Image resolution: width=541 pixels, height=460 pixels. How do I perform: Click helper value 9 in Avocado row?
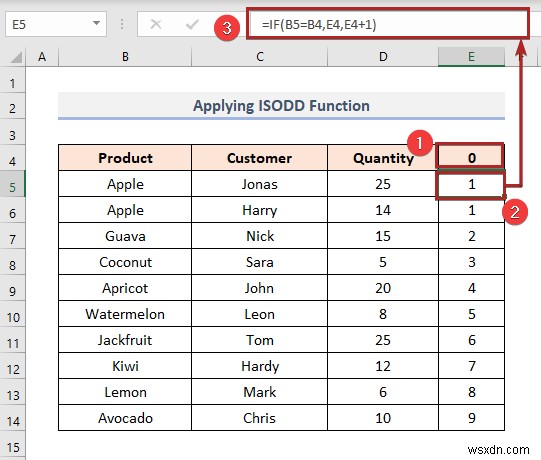click(x=471, y=418)
